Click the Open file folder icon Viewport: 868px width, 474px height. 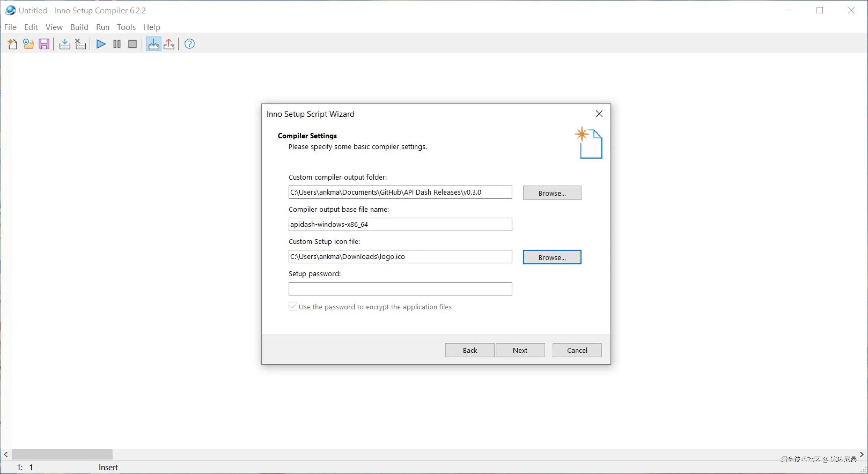tap(28, 44)
